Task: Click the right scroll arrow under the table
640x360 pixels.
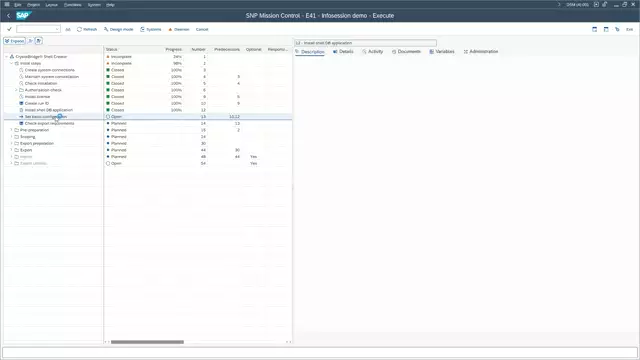Action: pyautogui.click(x=290, y=342)
